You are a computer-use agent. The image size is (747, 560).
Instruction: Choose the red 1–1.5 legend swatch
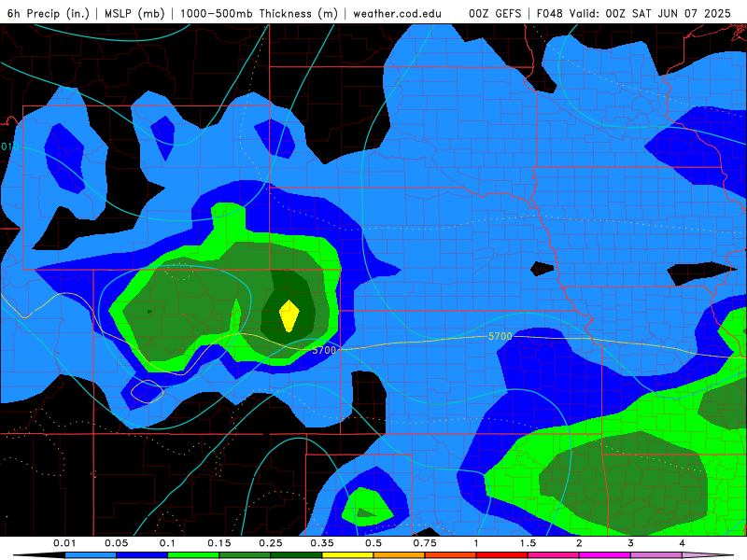click(x=502, y=555)
